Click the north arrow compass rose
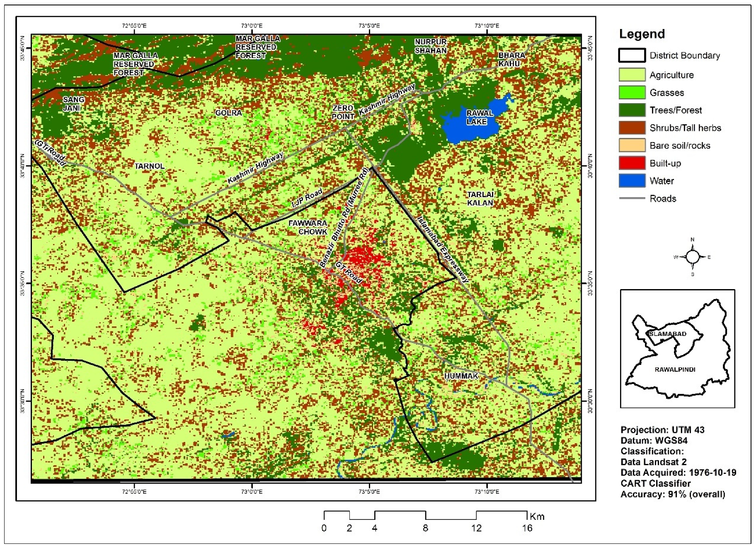This screenshot has width=756, height=548. (692, 257)
